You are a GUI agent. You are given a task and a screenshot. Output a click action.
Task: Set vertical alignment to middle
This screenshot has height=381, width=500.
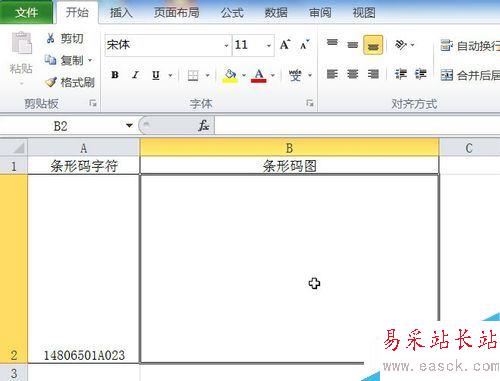click(x=352, y=44)
